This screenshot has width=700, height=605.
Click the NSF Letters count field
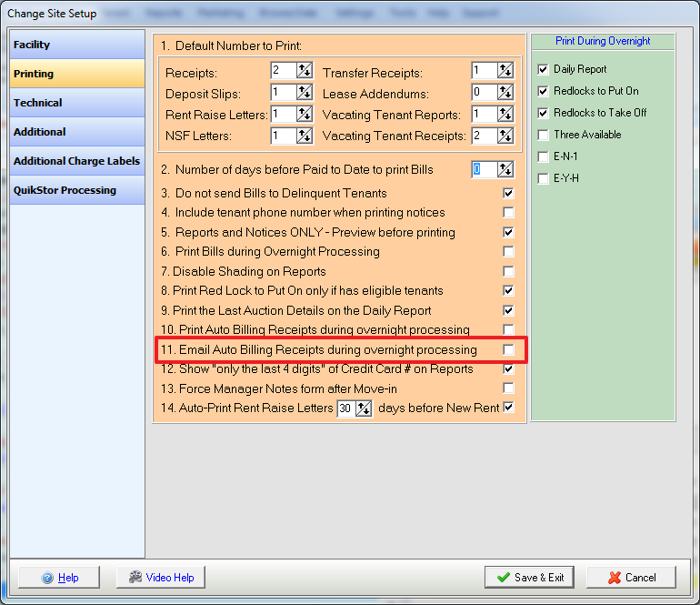pos(284,136)
